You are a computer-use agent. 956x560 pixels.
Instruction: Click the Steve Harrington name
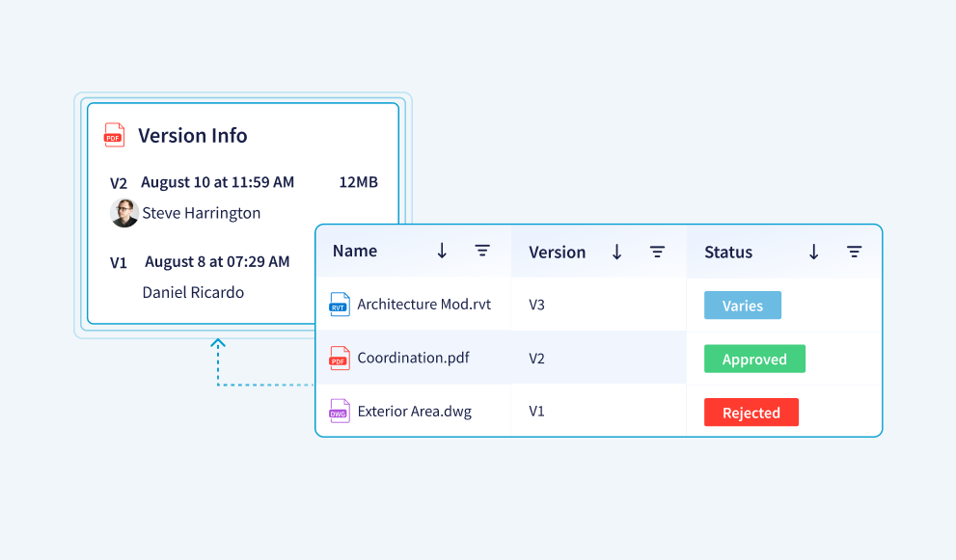coord(202,213)
